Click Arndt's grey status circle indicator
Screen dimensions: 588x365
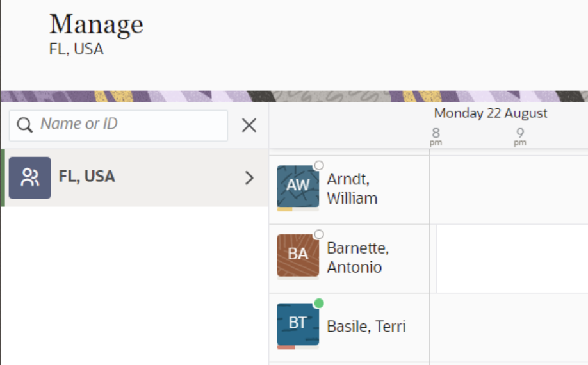pyautogui.click(x=319, y=165)
